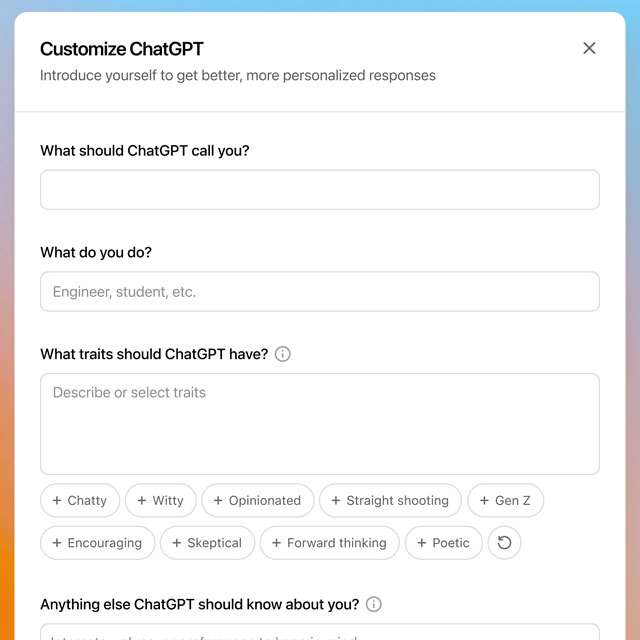The height and width of the screenshot is (640, 640).
Task: Add the Witty trait chip
Action: click(x=160, y=501)
